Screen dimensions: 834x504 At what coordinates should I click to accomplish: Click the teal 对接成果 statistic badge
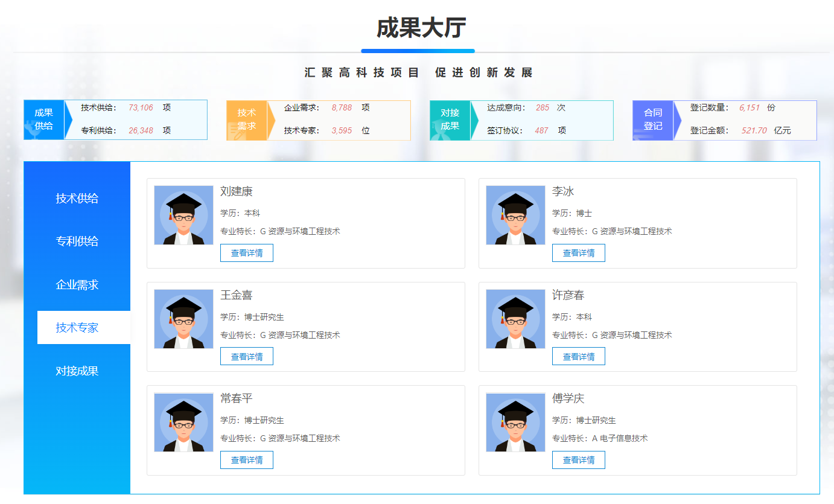pyautogui.click(x=450, y=120)
